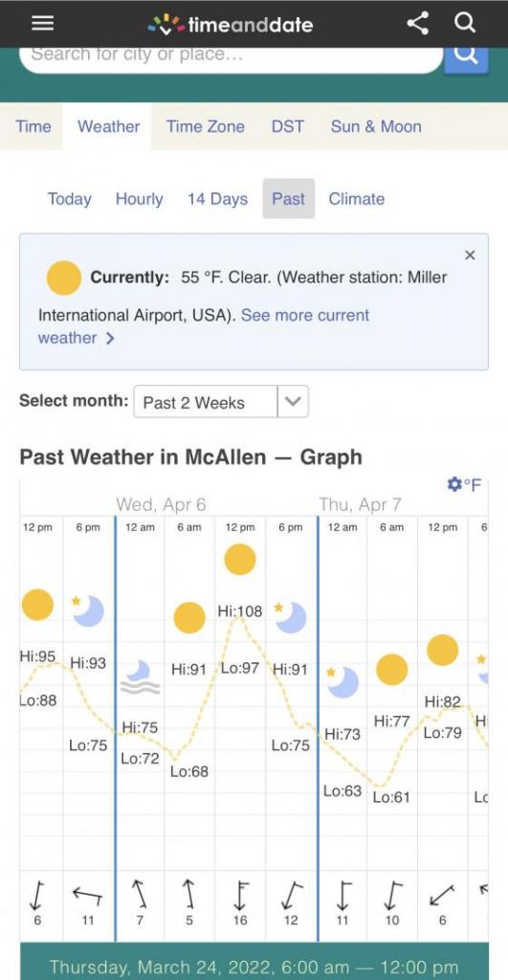Click the fog night icon above Hi:75
The width and height of the screenshot is (508, 980).
coord(140,678)
